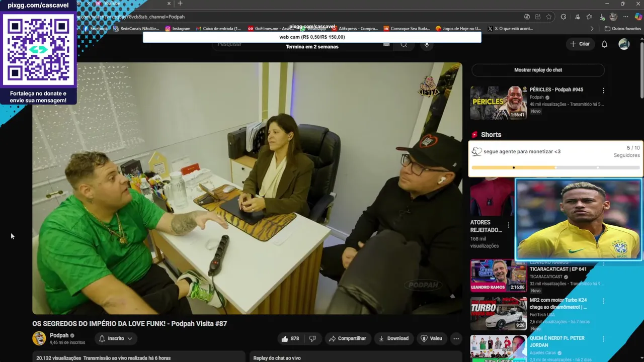Image resolution: width=644 pixels, height=362 pixels.
Task: Start voice search with microphone icon
Action: (427, 44)
